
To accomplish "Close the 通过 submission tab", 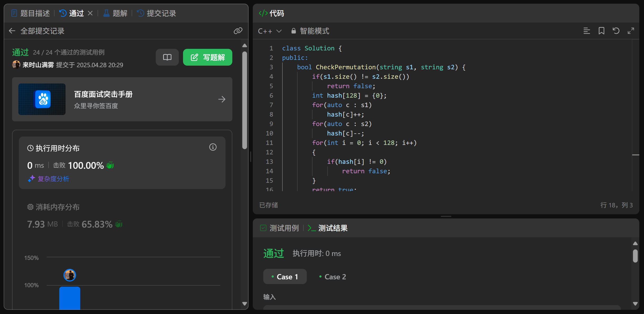I will (90, 13).
